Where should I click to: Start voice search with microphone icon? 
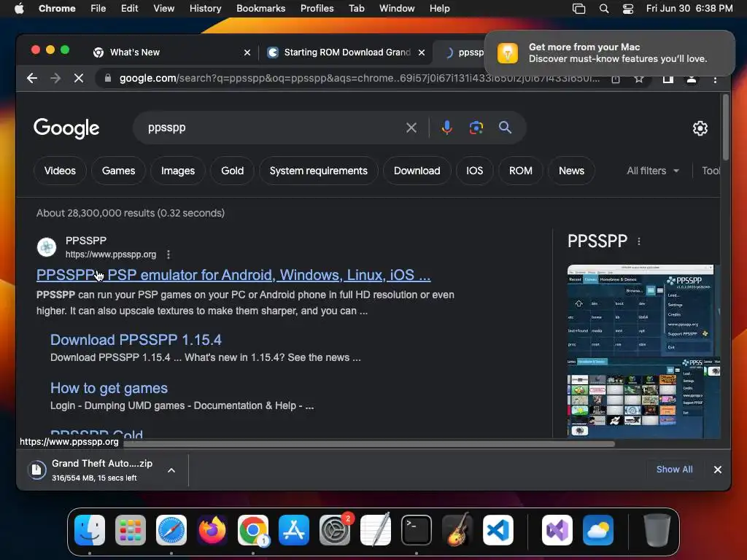coord(446,128)
